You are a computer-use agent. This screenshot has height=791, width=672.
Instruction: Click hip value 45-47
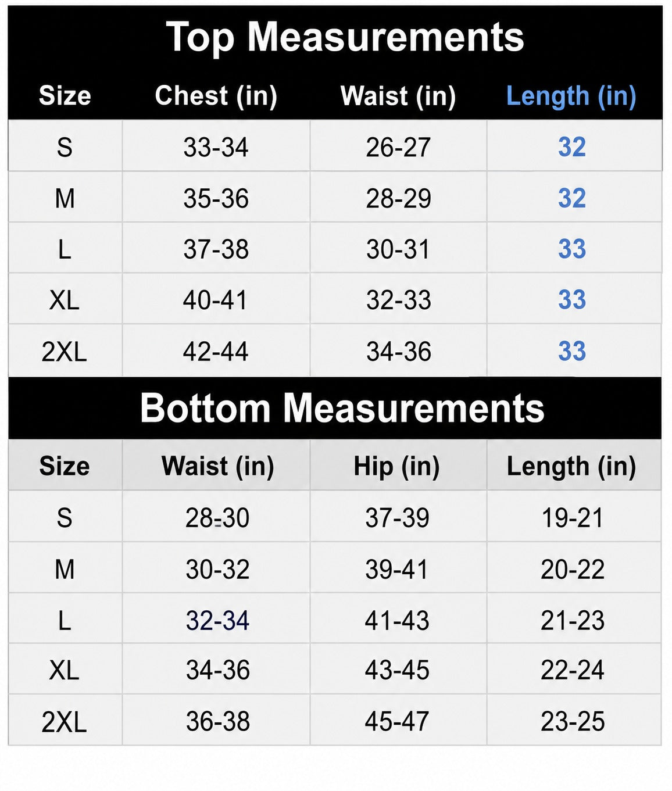(396, 721)
